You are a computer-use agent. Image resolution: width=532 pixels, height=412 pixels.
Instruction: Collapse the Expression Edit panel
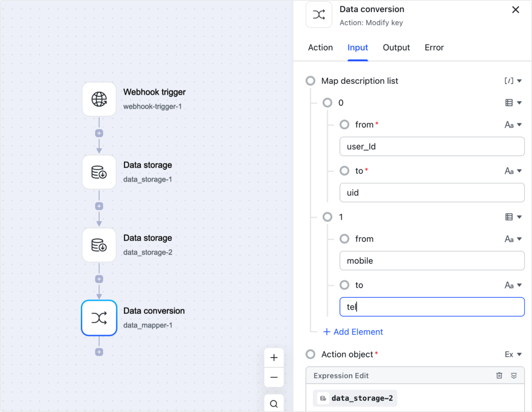click(x=514, y=375)
